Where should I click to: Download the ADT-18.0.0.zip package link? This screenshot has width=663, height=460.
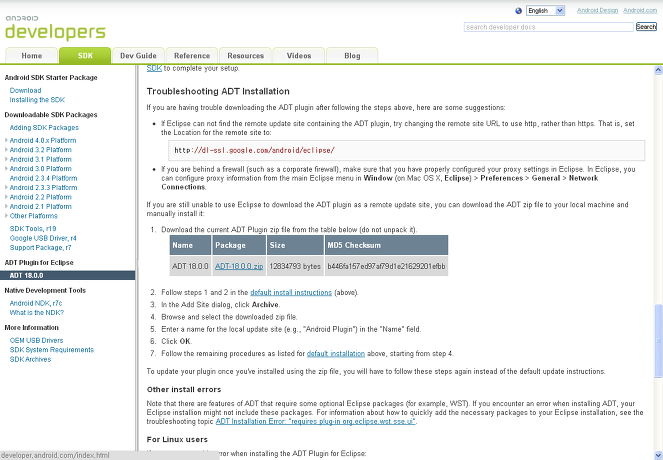[239, 266]
